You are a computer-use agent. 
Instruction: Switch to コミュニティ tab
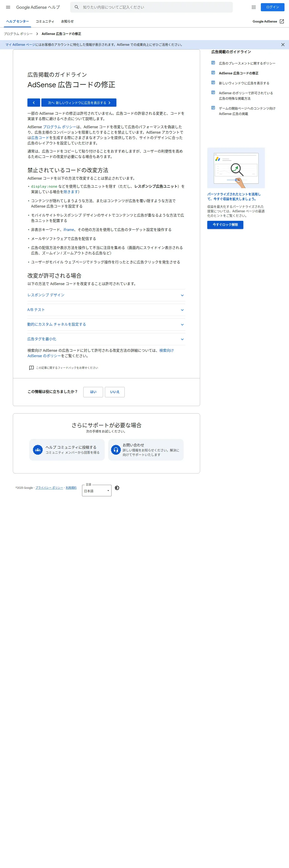coord(45,21)
